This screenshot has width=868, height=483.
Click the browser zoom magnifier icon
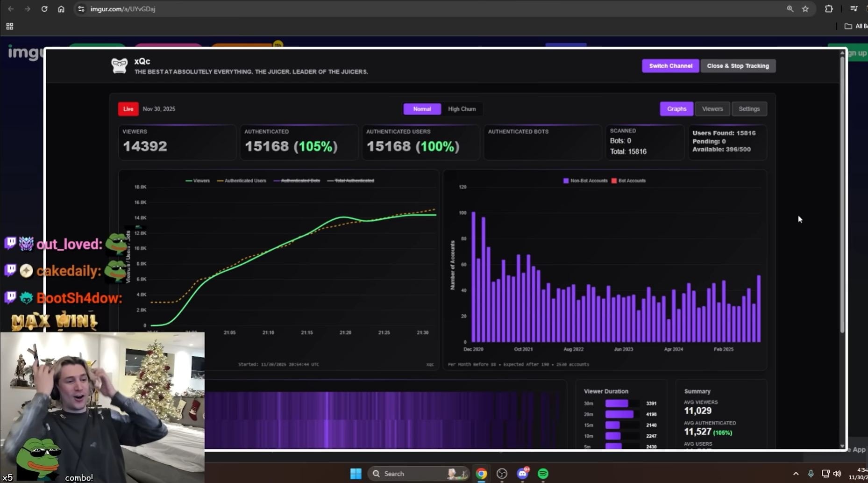pyautogui.click(x=790, y=9)
